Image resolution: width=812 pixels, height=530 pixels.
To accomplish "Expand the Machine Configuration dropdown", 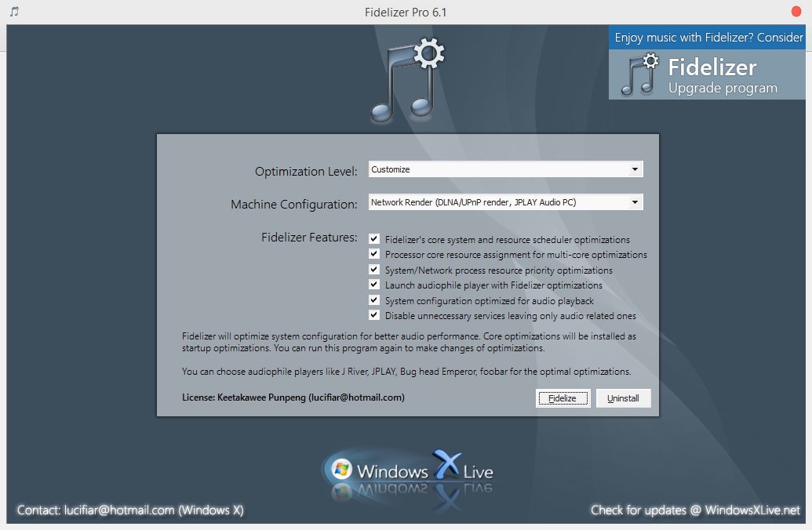I will (505, 202).
